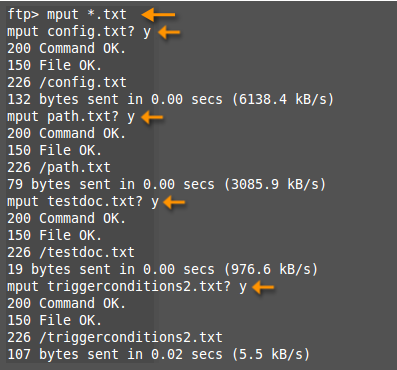Click the line '226 /testdoc.txt'
The width and height of the screenshot is (397, 370).
[x=71, y=252]
